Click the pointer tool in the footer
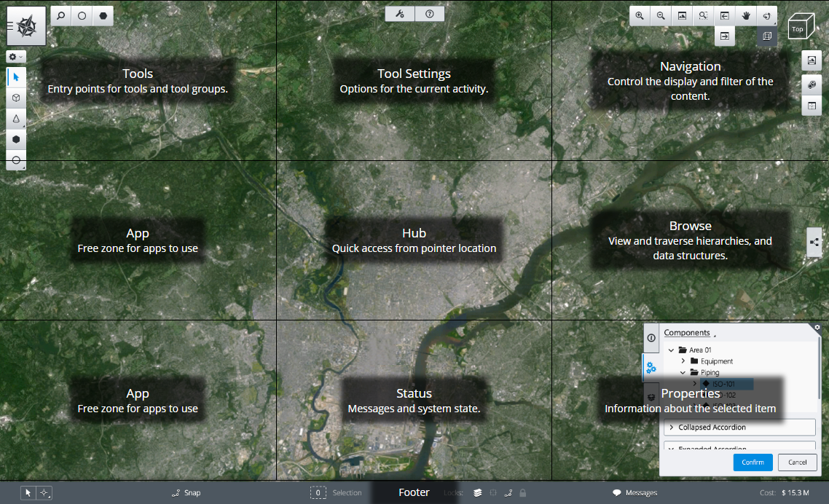Image resolution: width=829 pixels, height=504 pixels. (x=28, y=493)
